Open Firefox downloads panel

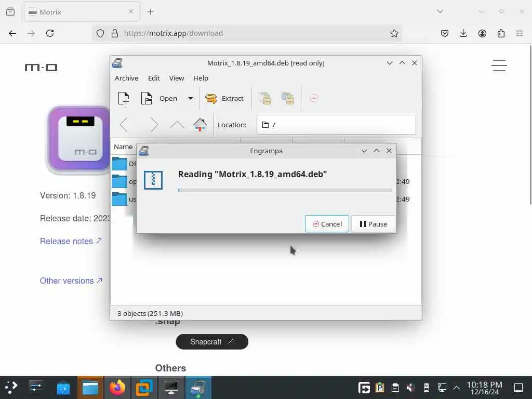pos(463,33)
